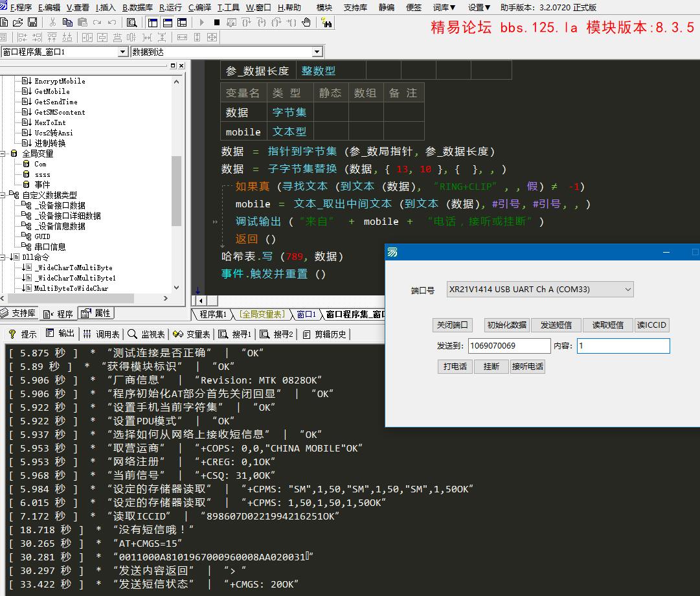Switch to the 调用表 output tab
The image size is (700, 596).
pos(102,334)
